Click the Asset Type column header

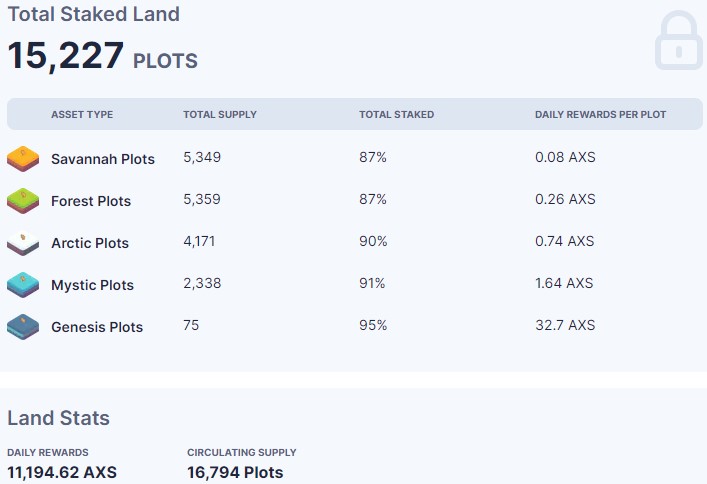pos(82,115)
